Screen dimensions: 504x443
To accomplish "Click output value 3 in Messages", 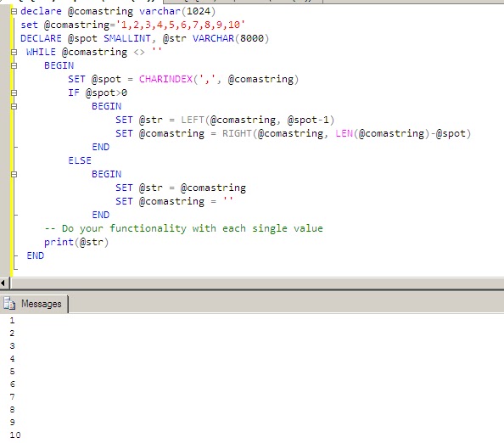I will pyautogui.click(x=12, y=346).
